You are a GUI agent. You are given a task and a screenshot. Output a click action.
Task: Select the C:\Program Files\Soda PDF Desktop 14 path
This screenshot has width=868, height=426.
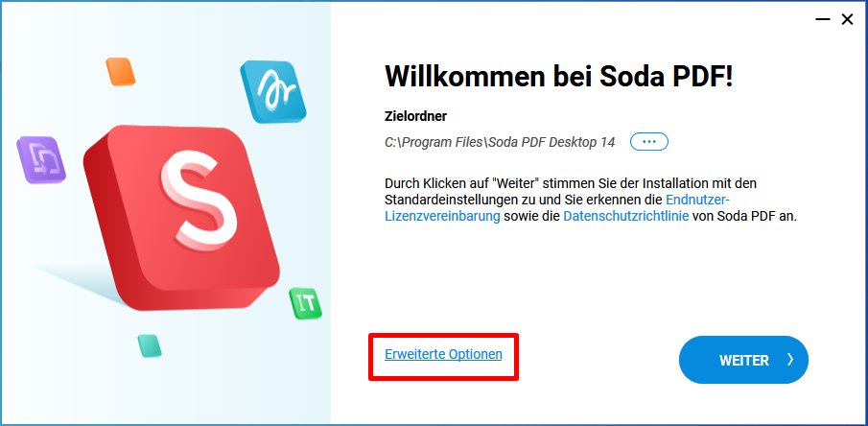500,142
